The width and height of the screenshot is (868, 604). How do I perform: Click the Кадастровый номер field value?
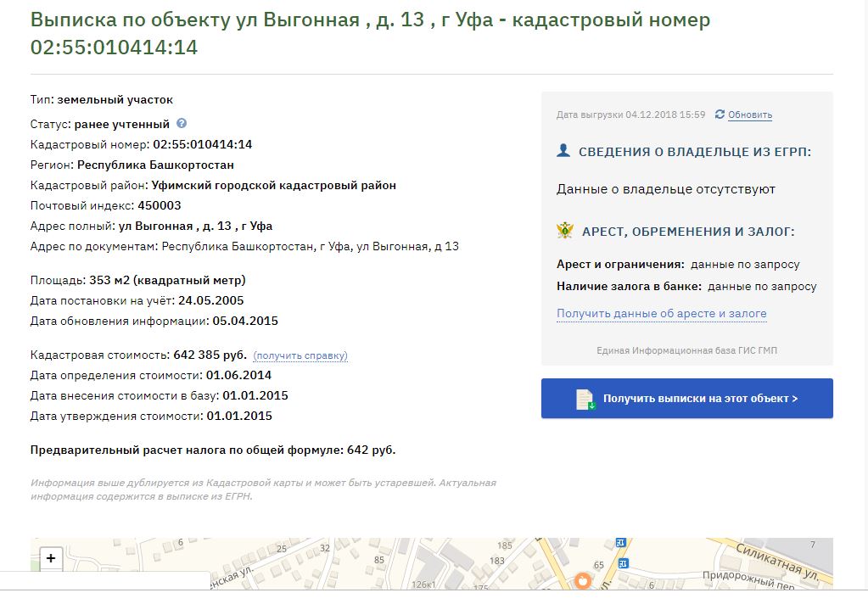pyautogui.click(x=202, y=144)
